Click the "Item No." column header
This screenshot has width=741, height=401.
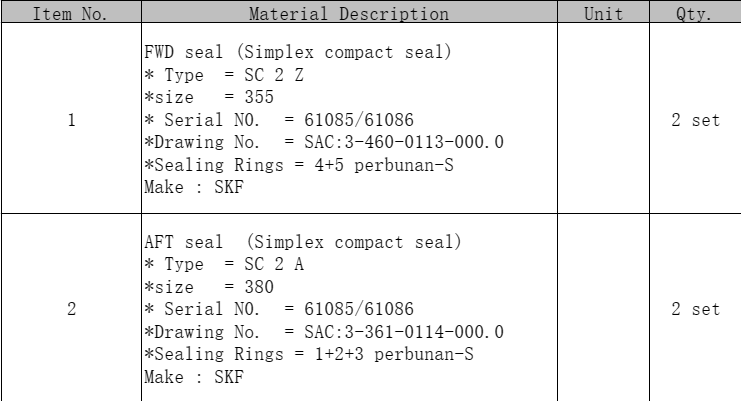[70, 15]
